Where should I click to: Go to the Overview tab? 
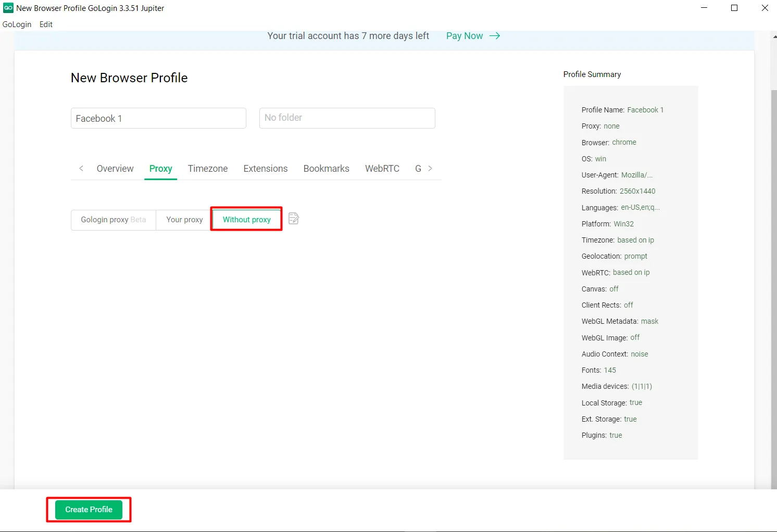click(x=115, y=169)
